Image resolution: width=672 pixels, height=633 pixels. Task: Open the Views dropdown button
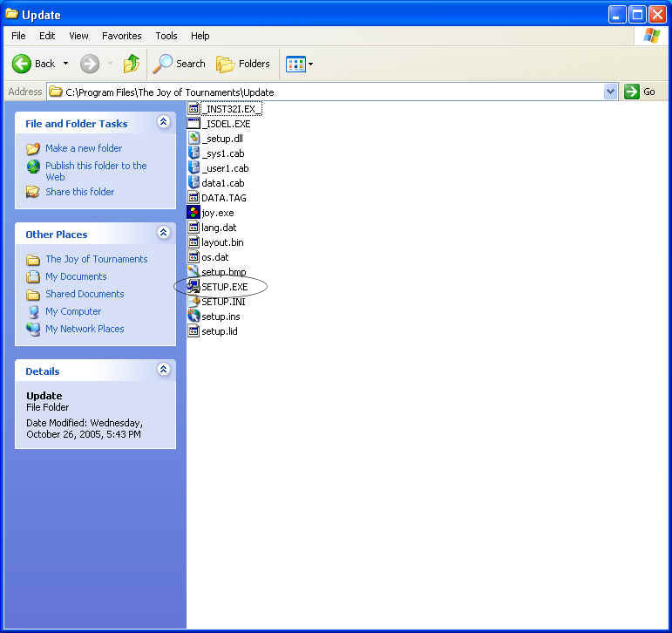pos(300,64)
